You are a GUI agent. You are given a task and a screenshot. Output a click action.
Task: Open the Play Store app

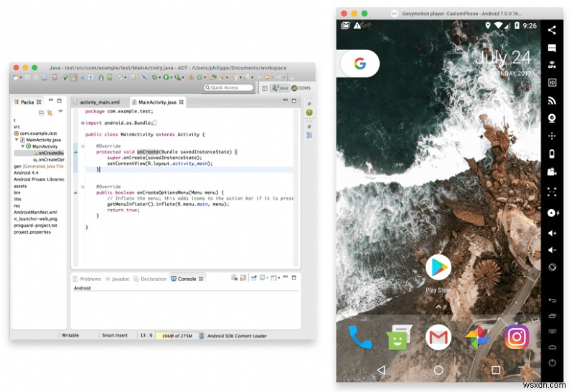438,267
